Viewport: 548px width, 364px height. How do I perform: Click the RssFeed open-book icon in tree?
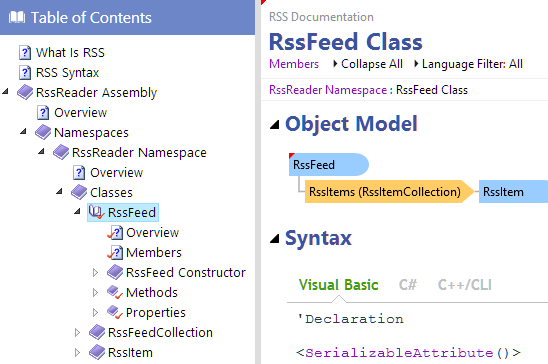tap(96, 212)
